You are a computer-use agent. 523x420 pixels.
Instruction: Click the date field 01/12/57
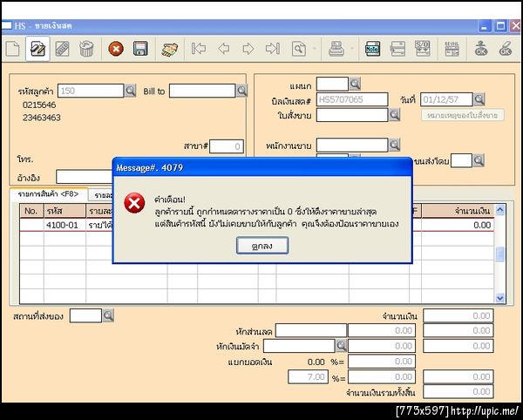point(446,99)
